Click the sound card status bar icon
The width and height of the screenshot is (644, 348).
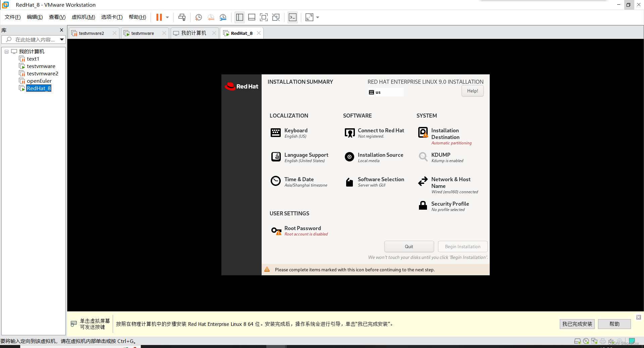click(611, 341)
